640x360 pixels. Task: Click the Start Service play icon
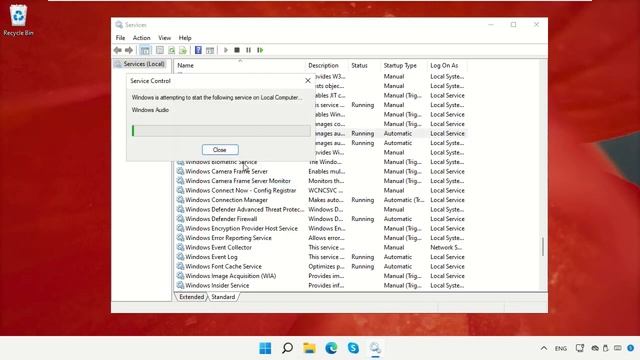(x=226, y=50)
